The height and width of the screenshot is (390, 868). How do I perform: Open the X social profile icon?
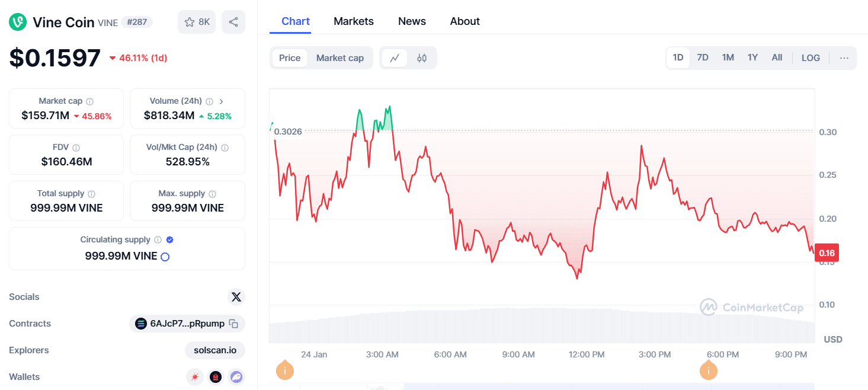tap(236, 297)
